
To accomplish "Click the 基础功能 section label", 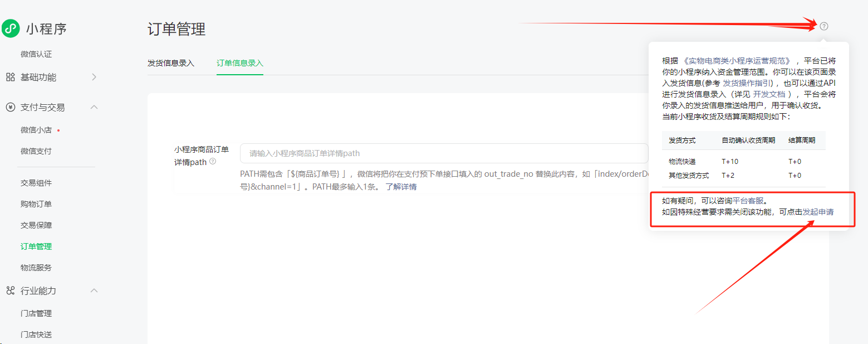I will tap(38, 77).
